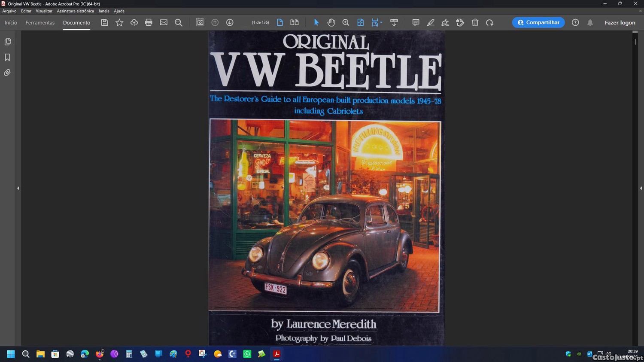The height and width of the screenshot is (362, 644).
Task: Delete page using the trash icon
Action: point(475,22)
